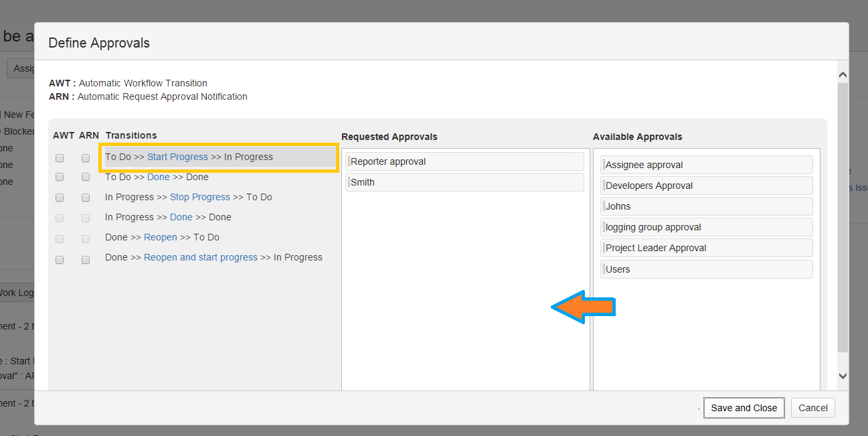The height and width of the screenshot is (436, 868).
Task: Enable ARN for To Do Start Progress transition
Action: coord(86,158)
